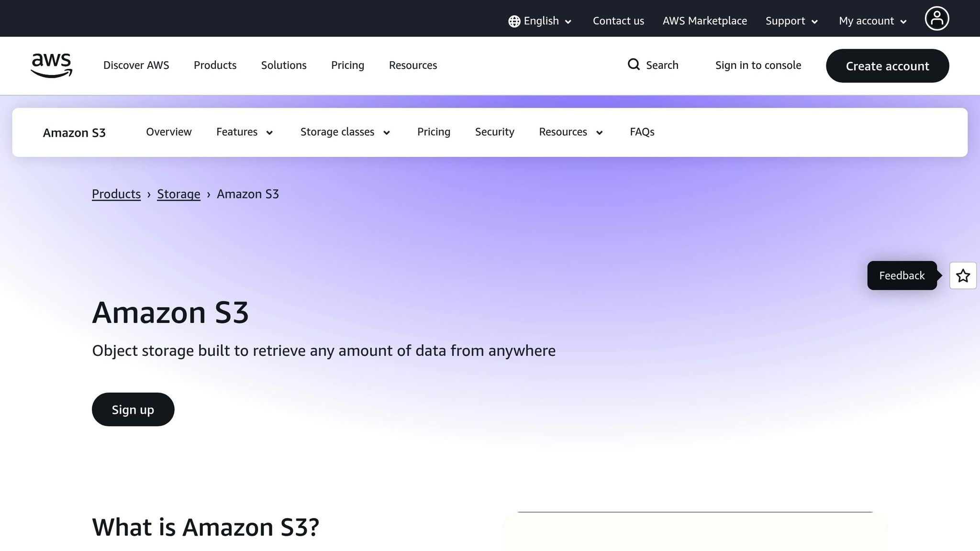The image size is (980, 551).
Task: Open the Solutions menu
Action: (x=283, y=66)
